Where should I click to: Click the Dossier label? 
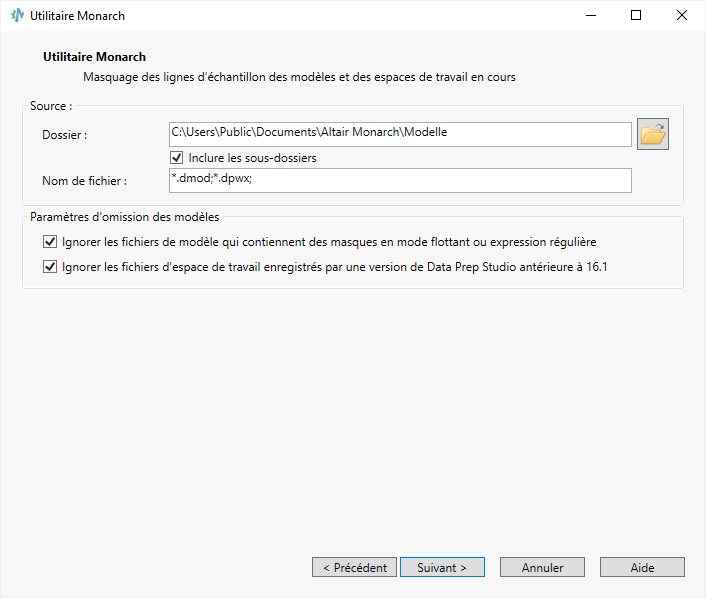pos(65,134)
